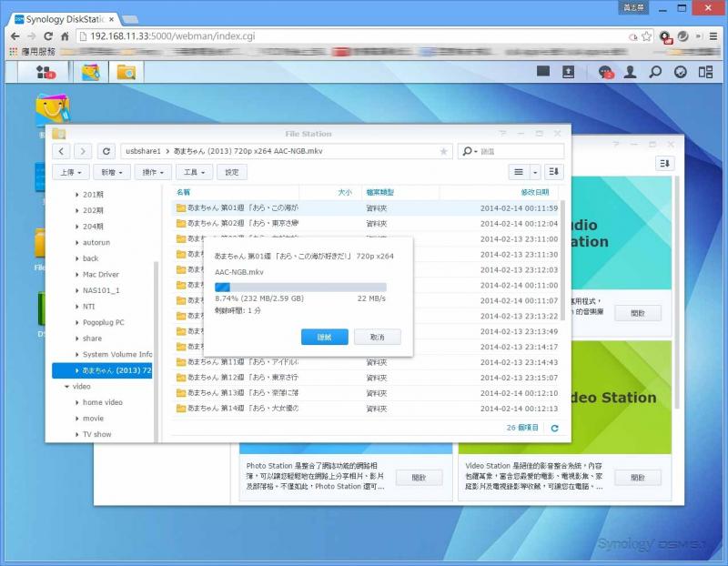This screenshot has height=566, width=728.
Task: Add current folder to favorites star
Action: [x=444, y=151]
